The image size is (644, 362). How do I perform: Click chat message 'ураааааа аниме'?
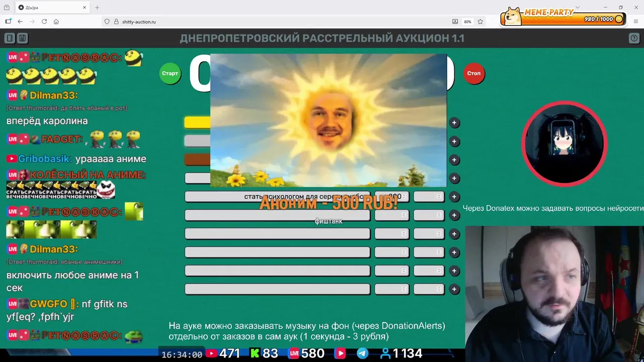click(x=111, y=159)
